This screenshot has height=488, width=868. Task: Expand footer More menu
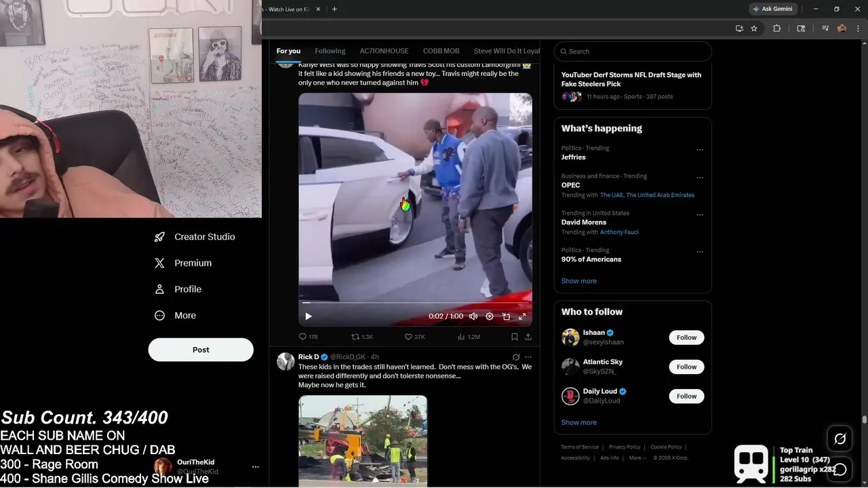click(637, 458)
